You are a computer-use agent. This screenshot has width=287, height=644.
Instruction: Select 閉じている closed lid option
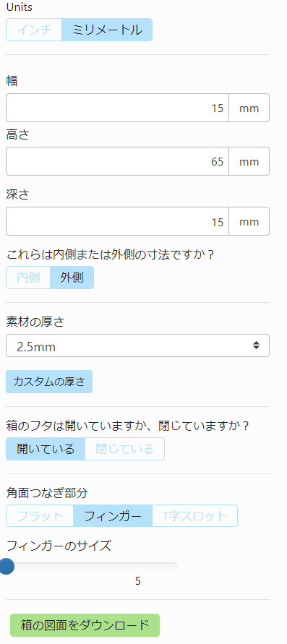[x=125, y=449]
